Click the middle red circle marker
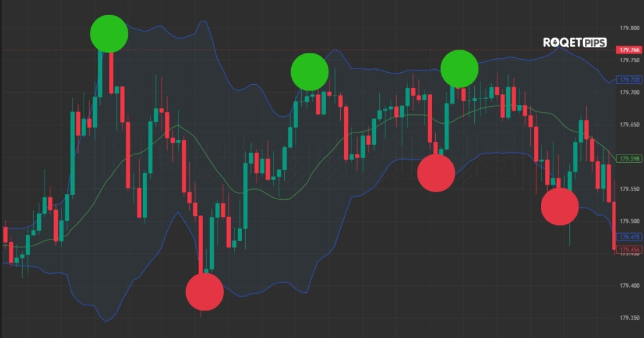Viewport: 644px width, 338px height. tap(436, 173)
